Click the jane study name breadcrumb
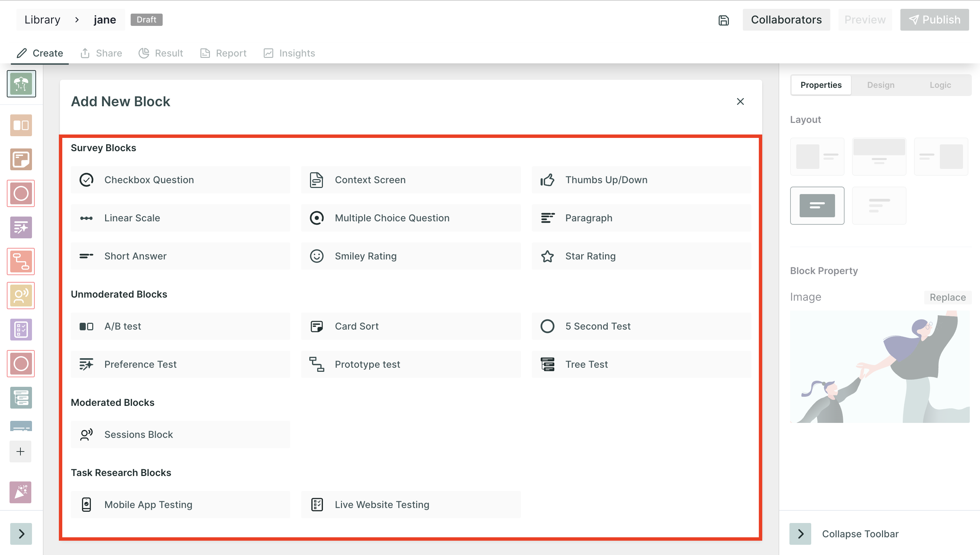This screenshot has height=555, width=980. (x=105, y=20)
